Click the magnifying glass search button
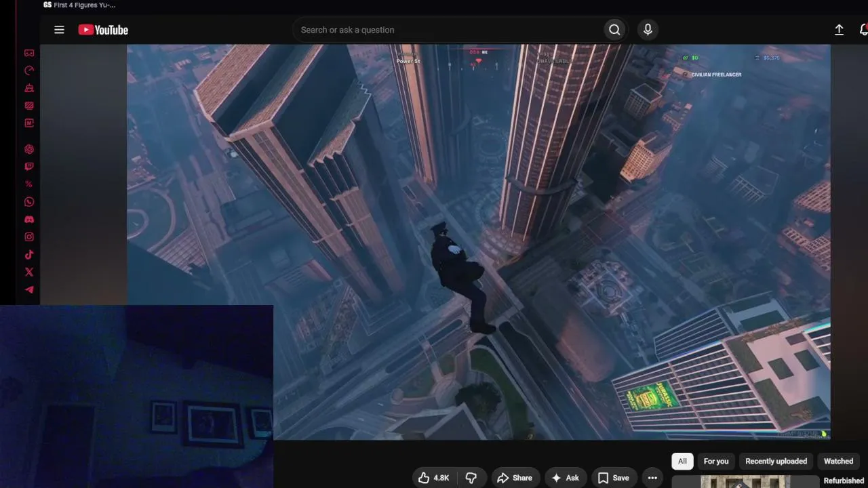Screen dimensions: 868x488 614,30
